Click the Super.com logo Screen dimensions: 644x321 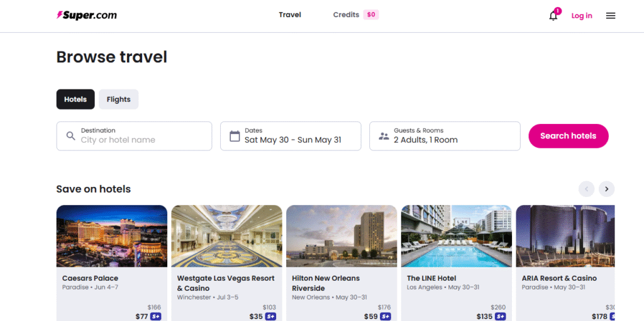[87, 16]
